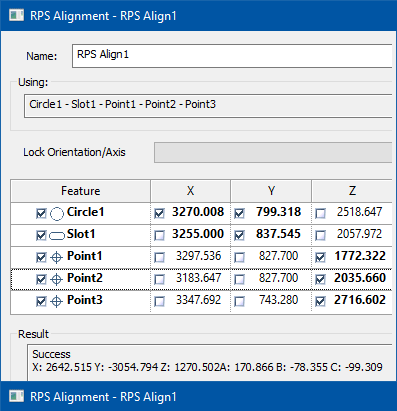Click the Z value 2035.660
The image size is (397, 411).
tap(360, 278)
